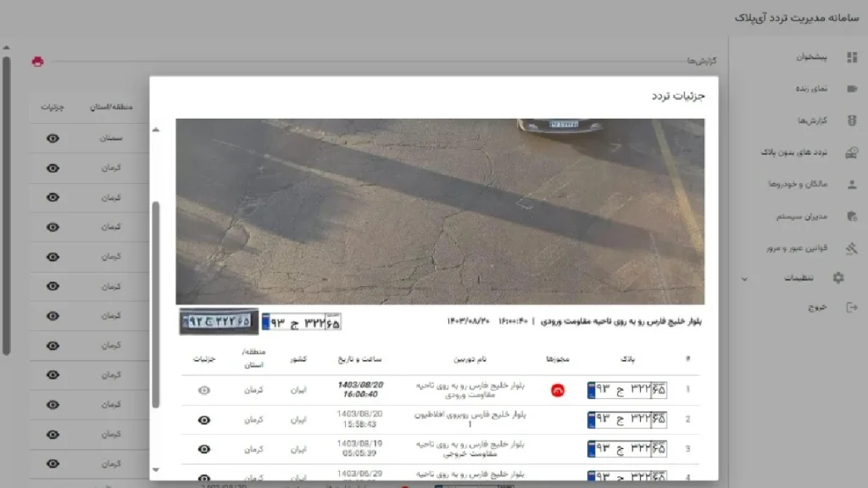
Task: Click the قوانین عبور و مرور gavel icon
Action: coord(851,248)
